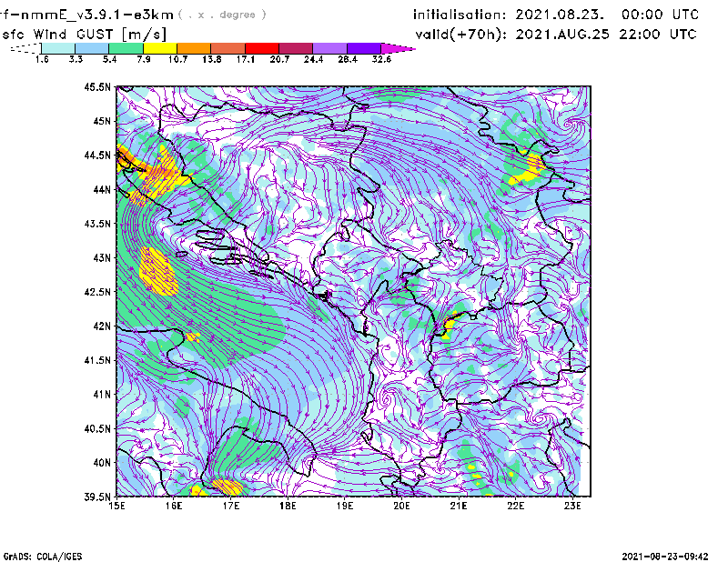728x562 pixels.
Task: Click the legend value 1.6
Action: coord(42,59)
